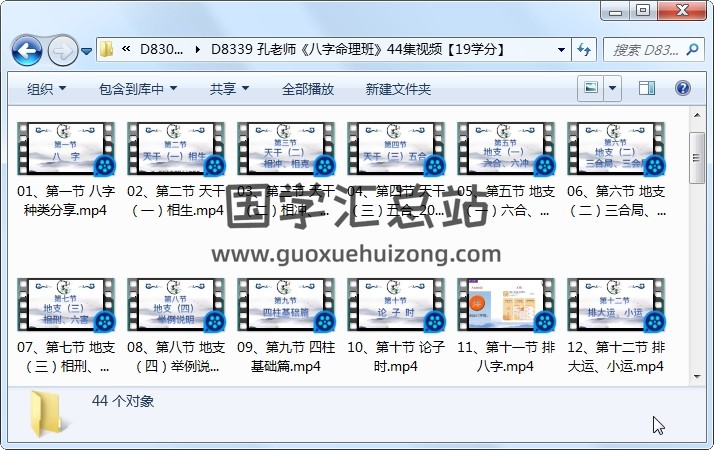Screen dimensions: 714x450
Task: Change view with the view icon button
Action: [591, 87]
